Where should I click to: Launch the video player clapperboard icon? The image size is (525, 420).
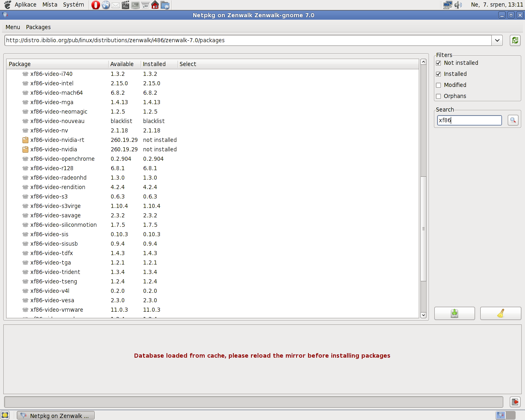[126, 5]
